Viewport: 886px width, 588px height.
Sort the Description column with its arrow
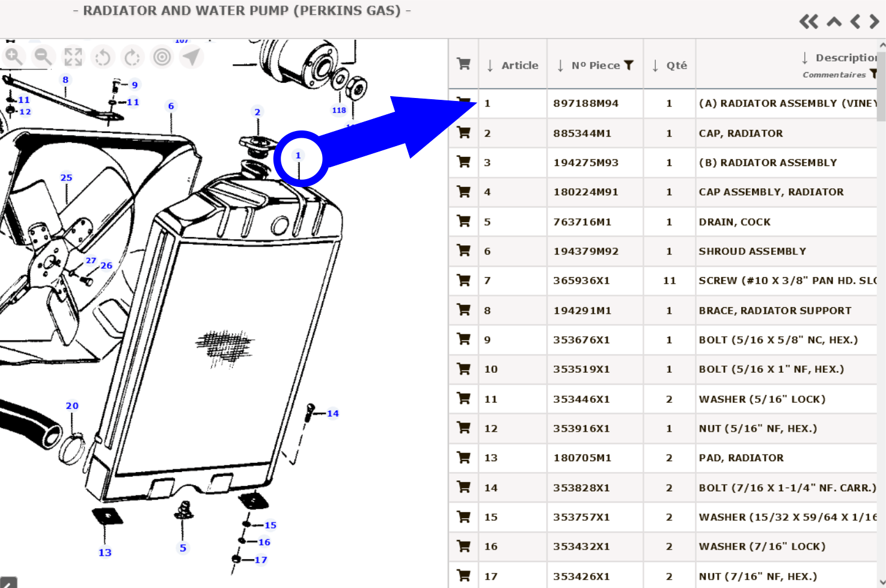[805, 58]
